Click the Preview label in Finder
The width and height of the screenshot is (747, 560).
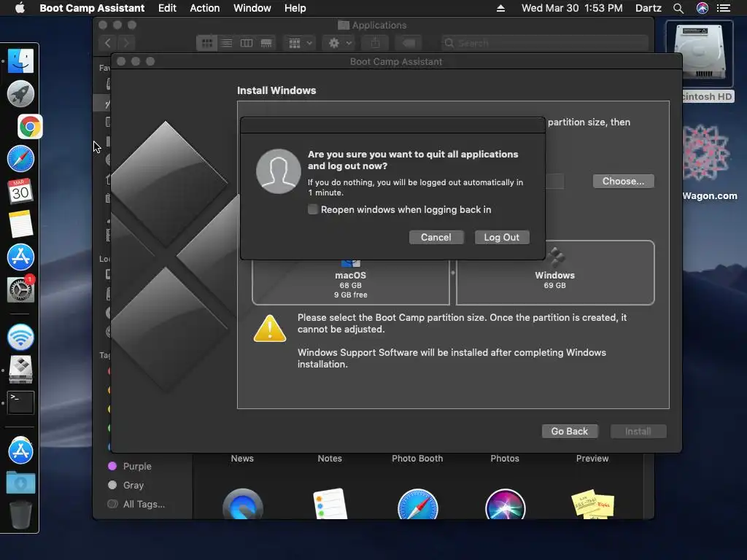(592, 458)
